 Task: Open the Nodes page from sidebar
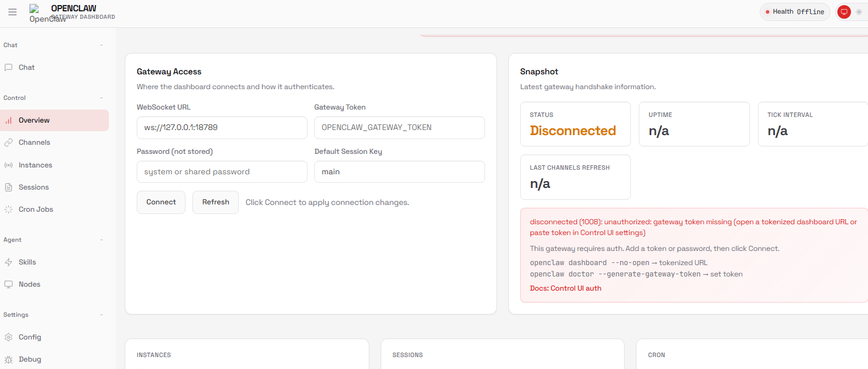tap(29, 284)
